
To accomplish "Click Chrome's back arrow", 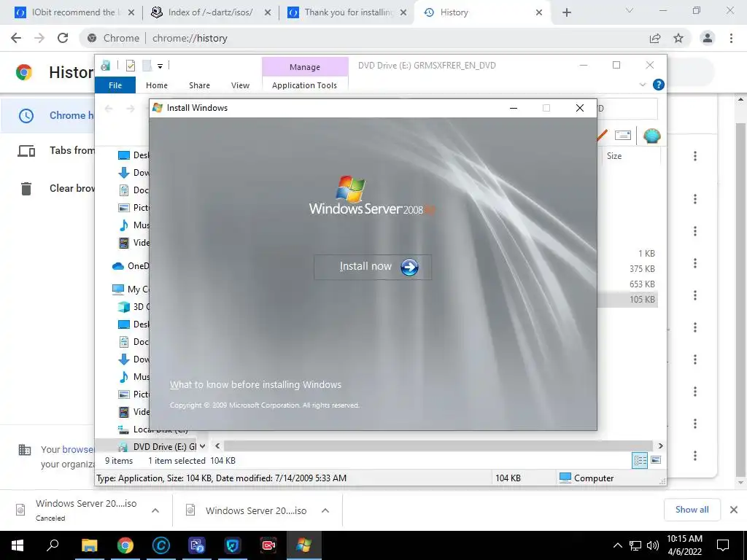I will tap(16, 38).
